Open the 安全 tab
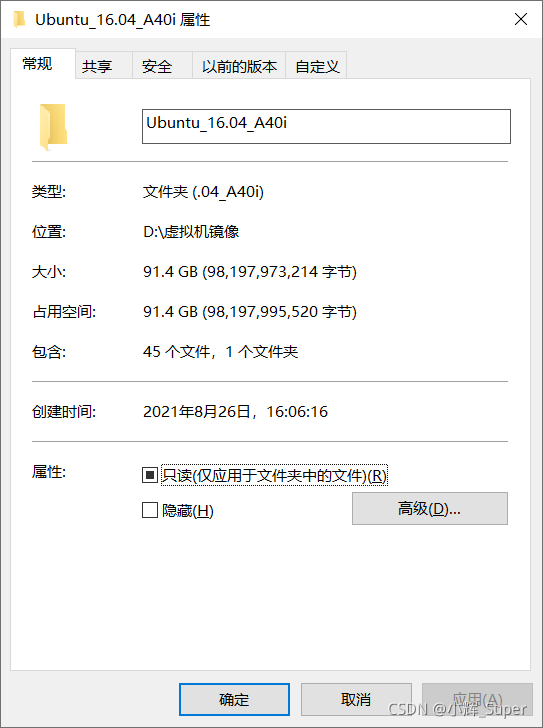Image resolution: width=543 pixels, height=728 pixels. tap(162, 66)
